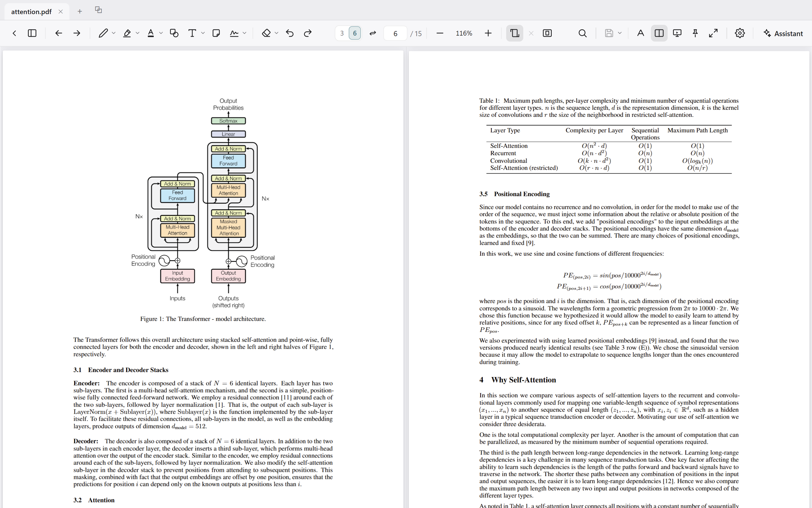Select the shapes tool
The width and height of the screenshot is (812, 508).
[x=174, y=33]
